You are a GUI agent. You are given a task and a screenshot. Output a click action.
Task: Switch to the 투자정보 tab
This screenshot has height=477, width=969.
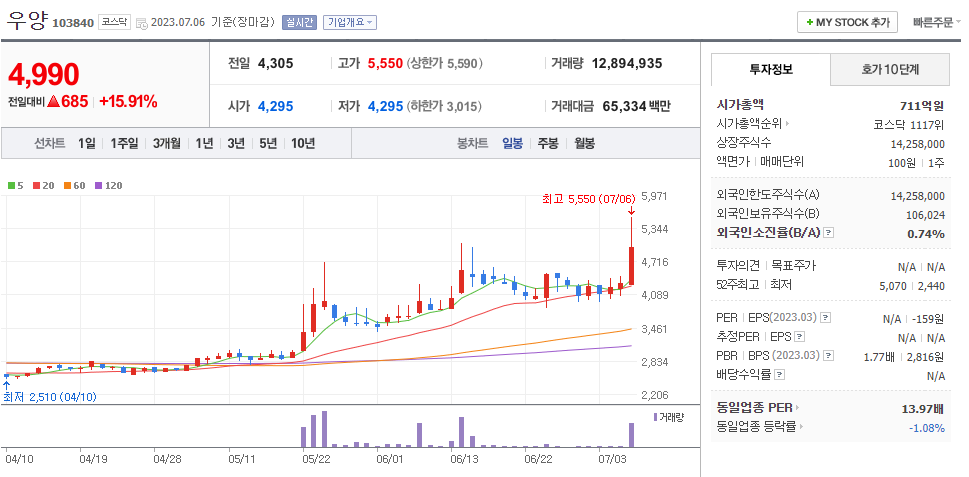pyautogui.click(x=771, y=69)
